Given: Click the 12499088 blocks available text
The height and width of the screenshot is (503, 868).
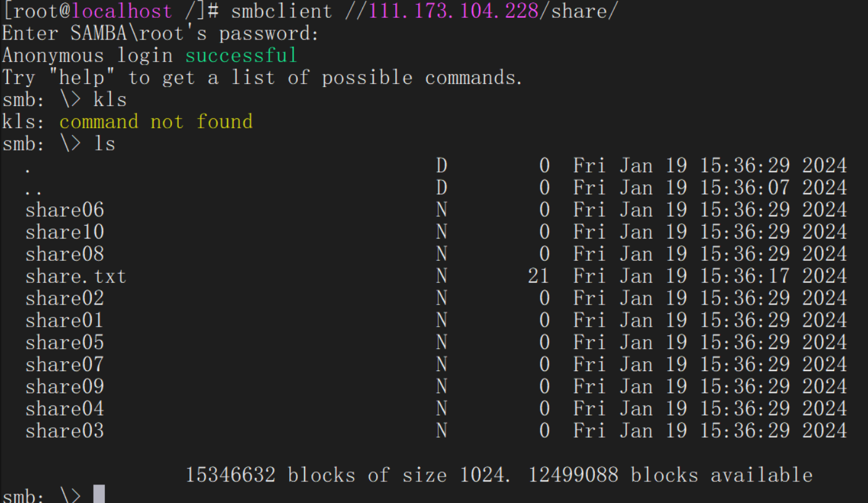Looking at the screenshot, I should 670,475.
